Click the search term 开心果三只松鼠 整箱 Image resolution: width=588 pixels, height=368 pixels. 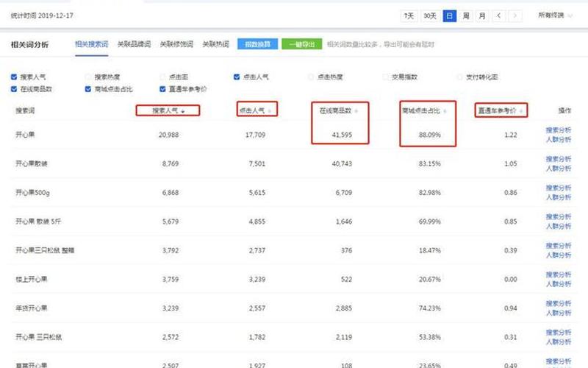coord(45,250)
